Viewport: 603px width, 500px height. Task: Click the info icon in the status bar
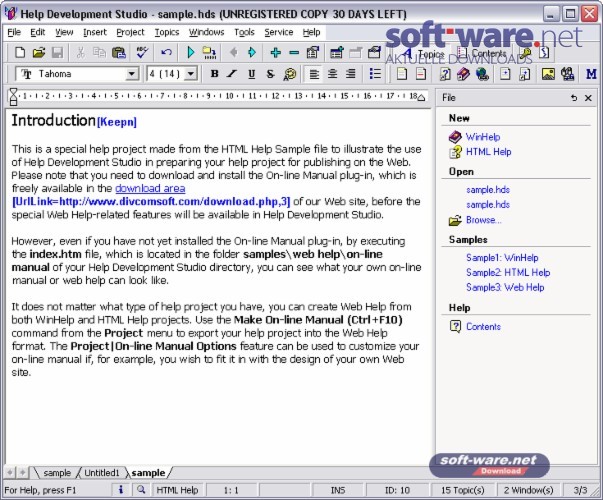[121, 490]
